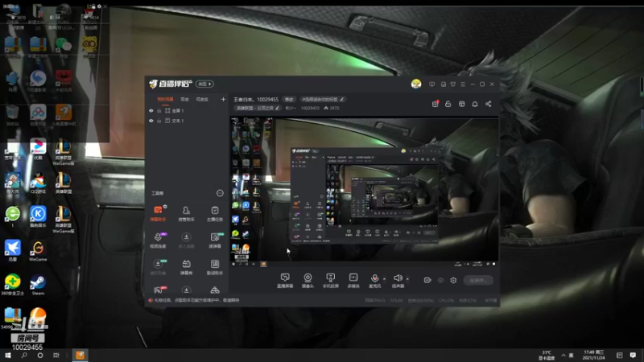This screenshot has height=362, width=644.
Task: Click 修改 button beside stream title
Action: point(289,99)
